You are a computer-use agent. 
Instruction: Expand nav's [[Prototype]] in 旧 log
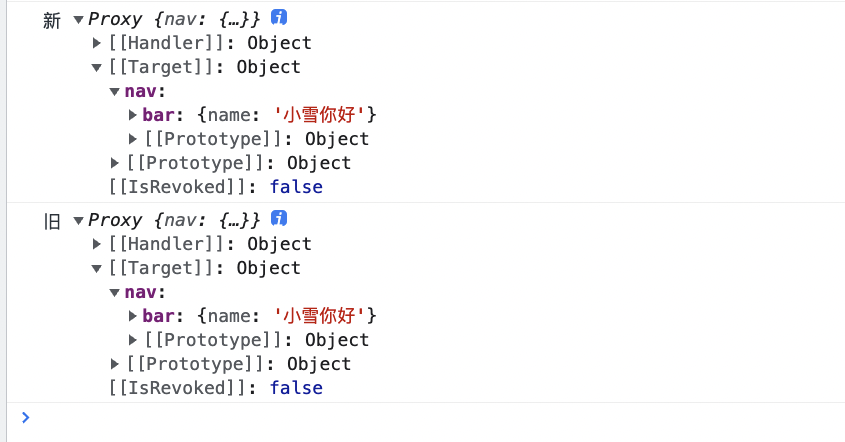(x=133, y=340)
